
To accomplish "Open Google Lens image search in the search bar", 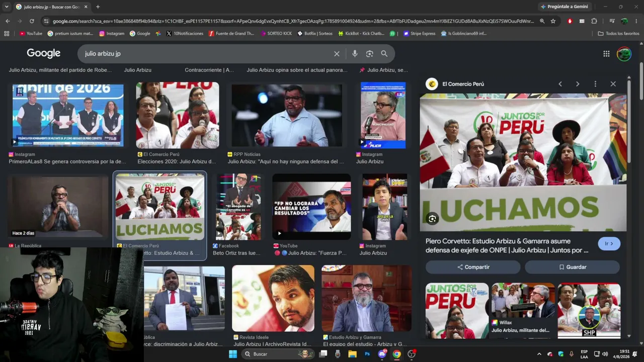I will click(370, 54).
